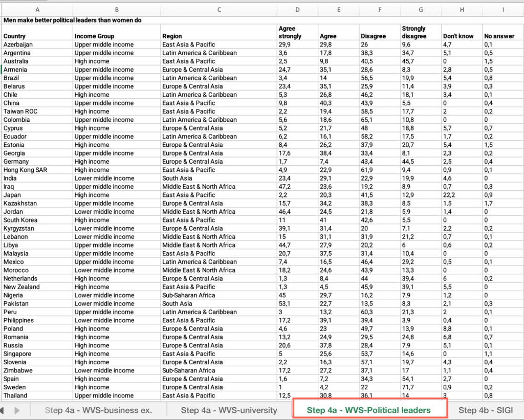Click Spain's Strongly disagree value 54,1
This screenshot has width=524, height=420.
[x=421, y=379]
